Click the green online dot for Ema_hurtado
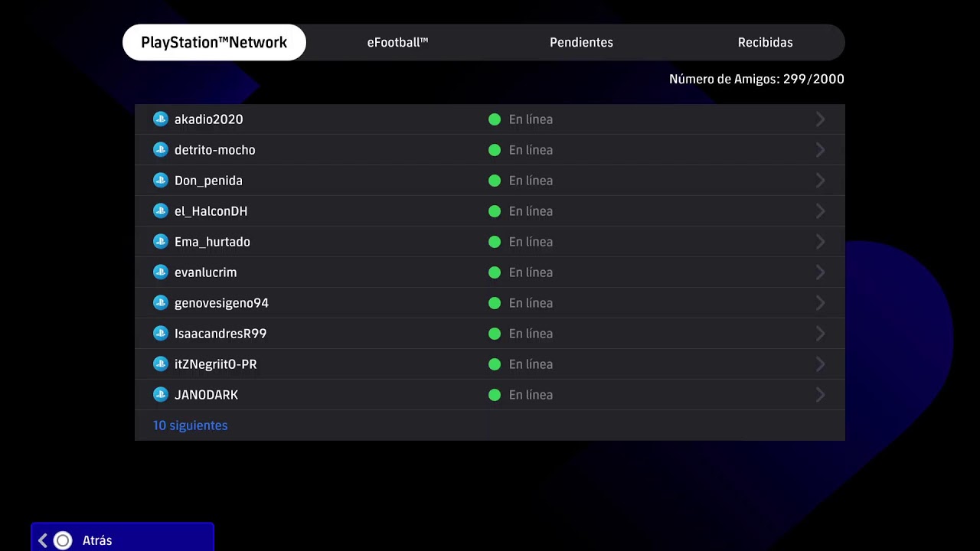This screenshot has height=551, width=980. tap(495, 242)
